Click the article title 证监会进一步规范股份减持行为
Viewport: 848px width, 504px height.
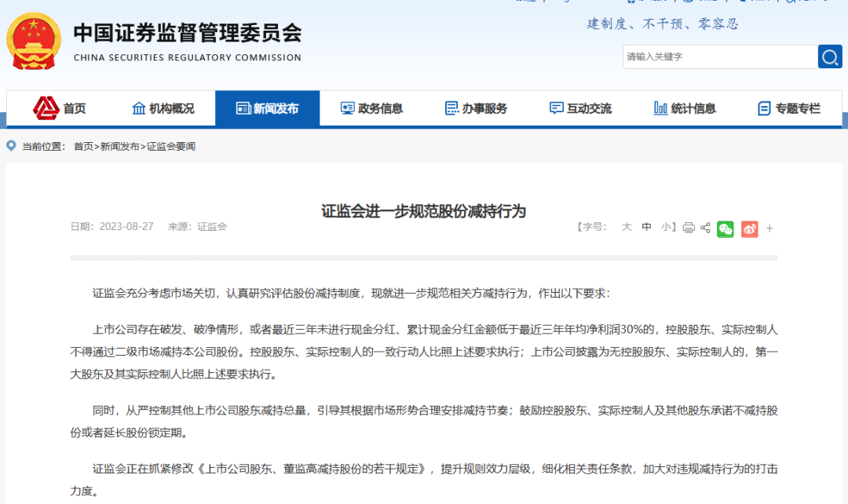point(423,211)
